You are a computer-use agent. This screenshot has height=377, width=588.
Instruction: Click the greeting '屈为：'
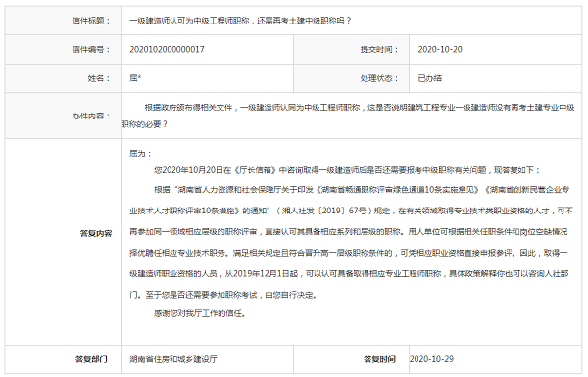[140, 154]
